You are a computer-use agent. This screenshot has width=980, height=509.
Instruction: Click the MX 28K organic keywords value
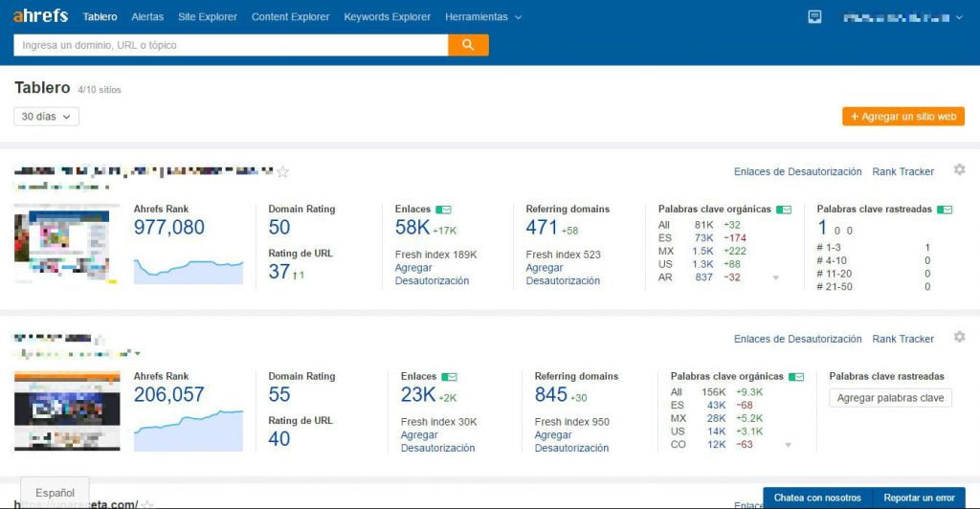tap(716, 418)
